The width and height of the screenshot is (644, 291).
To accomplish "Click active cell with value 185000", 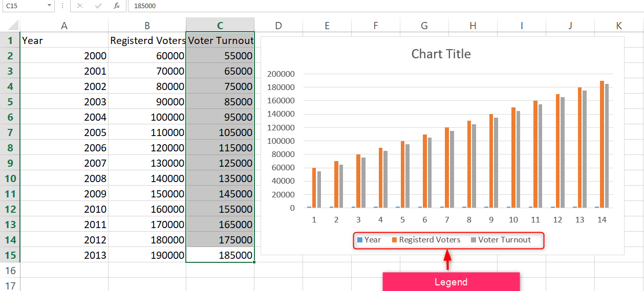I will (x=220, y=255).
